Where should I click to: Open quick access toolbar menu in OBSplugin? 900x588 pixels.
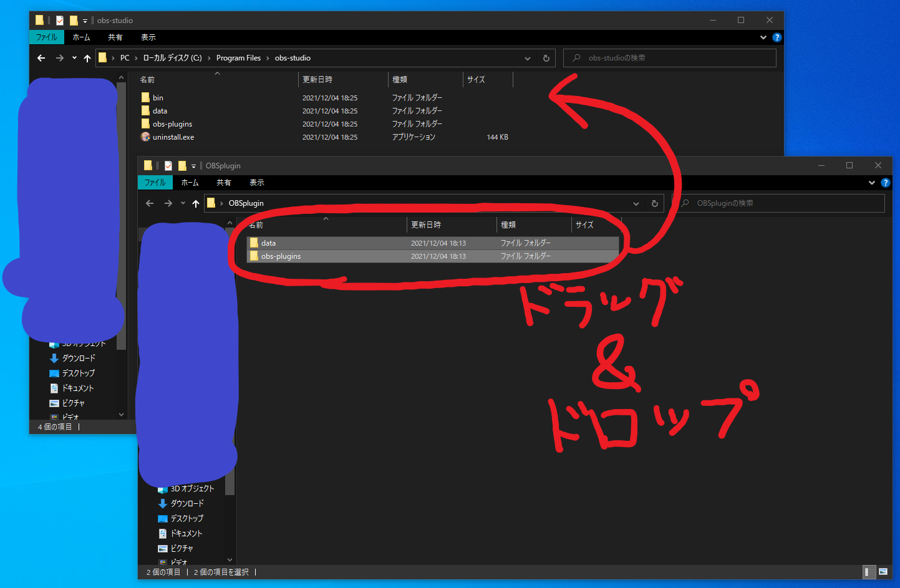click(x=193, y=166)
